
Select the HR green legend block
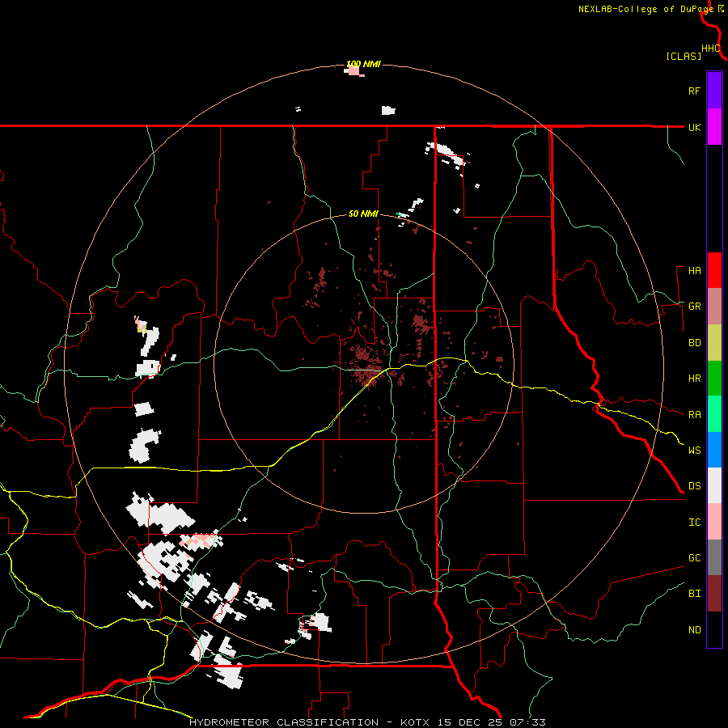click(714, 379)
